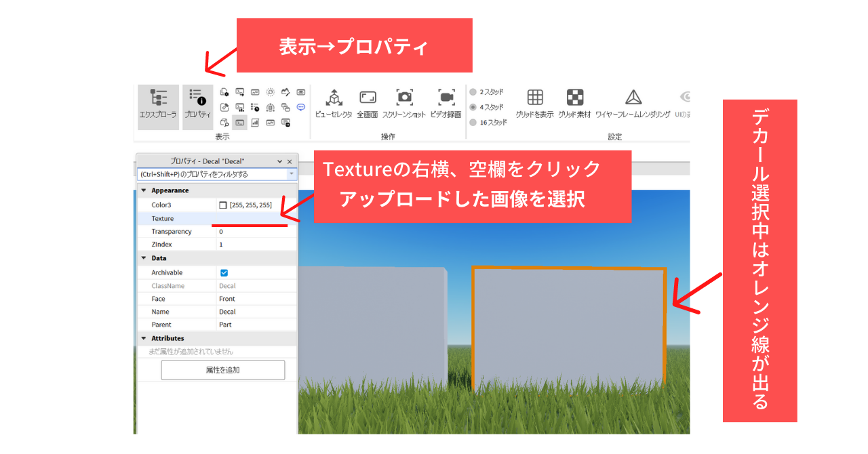Take a スクリーンショット screenshot
Image resolution: width=868 pixels, height=454 pixels.
[404, 104]
